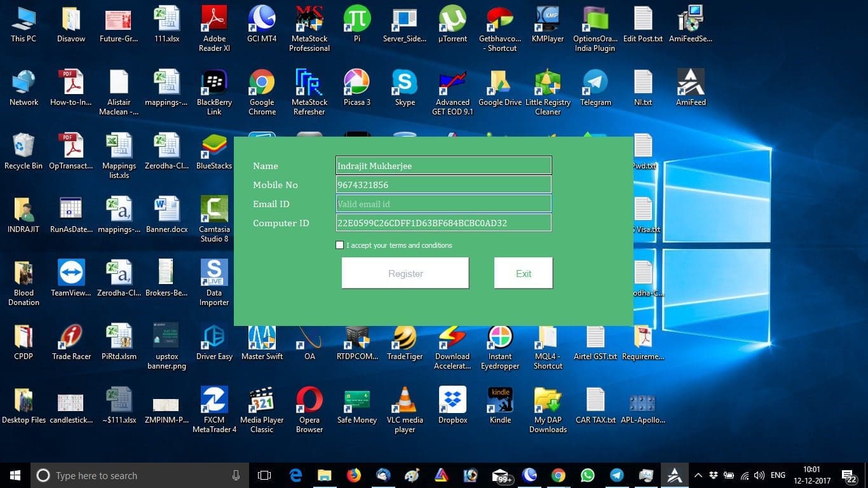This screenshot has height=488, width=868.
Task: Select the BlueStacks desktop icon
Action: (214, 151)
